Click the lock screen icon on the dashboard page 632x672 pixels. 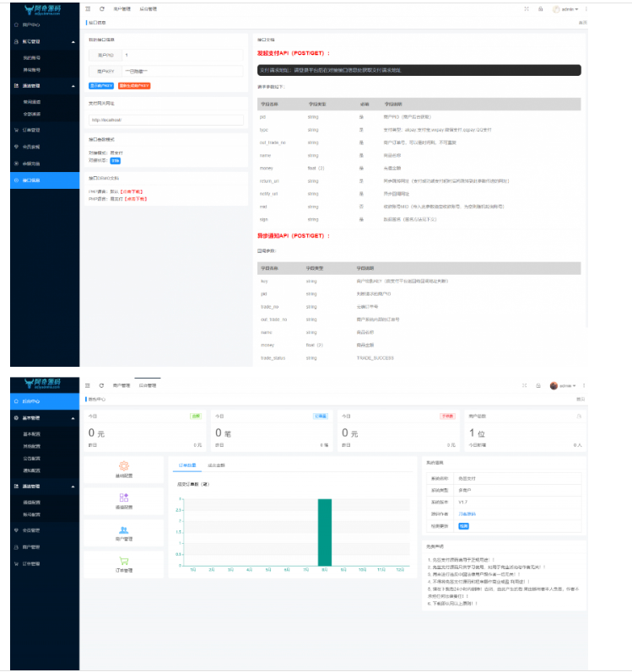coord(540,385)
